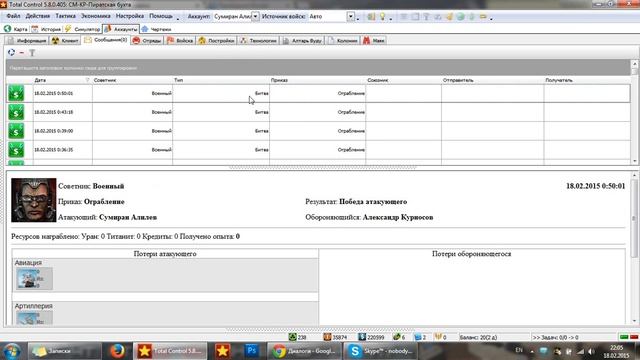Click the report pane vertical scrollbar
640x360 pixels.
634,248
